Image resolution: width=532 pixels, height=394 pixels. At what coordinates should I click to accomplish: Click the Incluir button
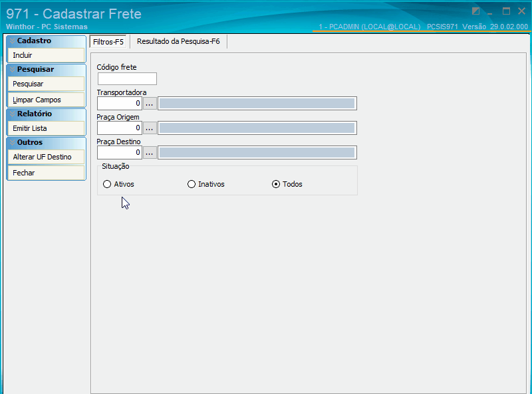click(x=46, y=55)
